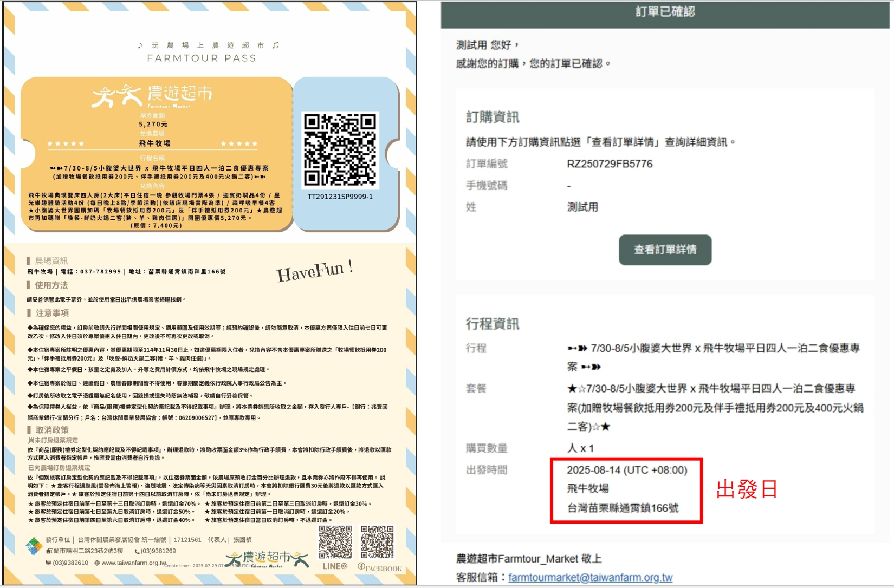Click the house icon before the 陽明二路23巷 address
The height and width of the screenshot is (588, 894).
[x=49, y=551]
